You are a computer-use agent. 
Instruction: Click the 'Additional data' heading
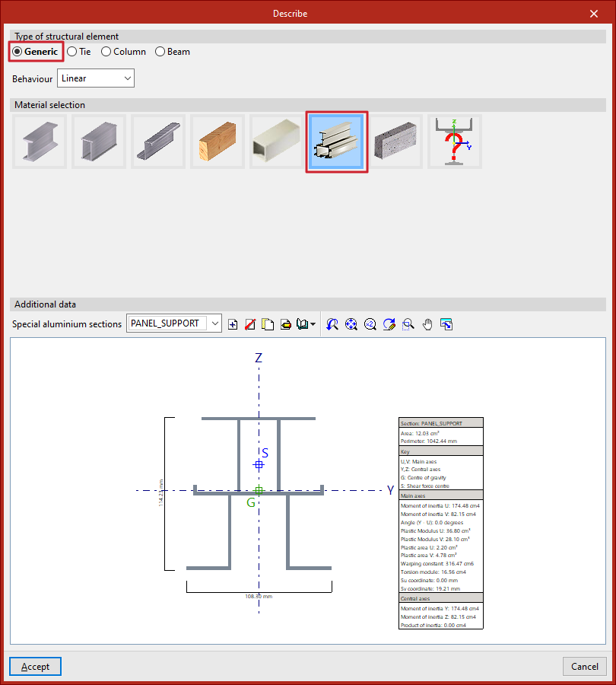pyautogui.click(x=45, y=304)
